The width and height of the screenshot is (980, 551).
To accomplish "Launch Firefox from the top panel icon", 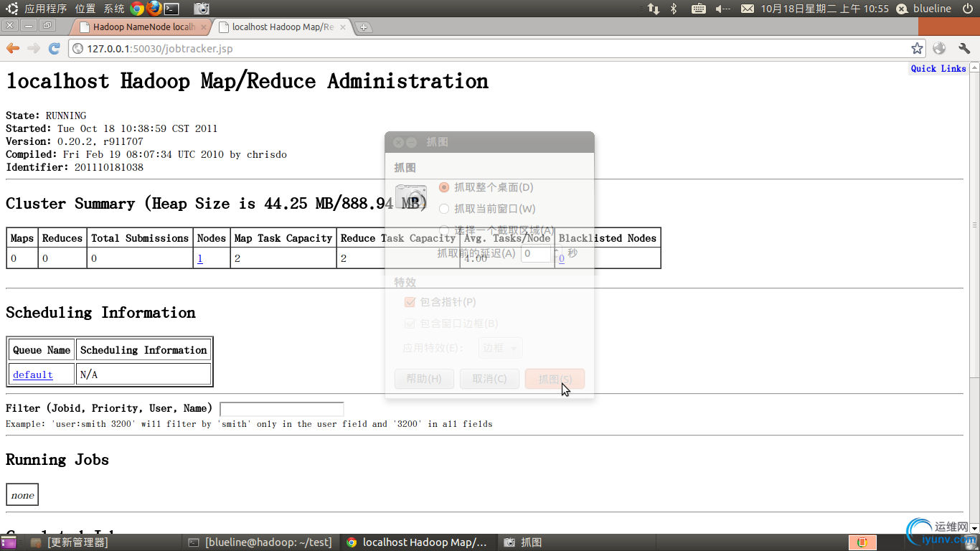I will point(154,9).
